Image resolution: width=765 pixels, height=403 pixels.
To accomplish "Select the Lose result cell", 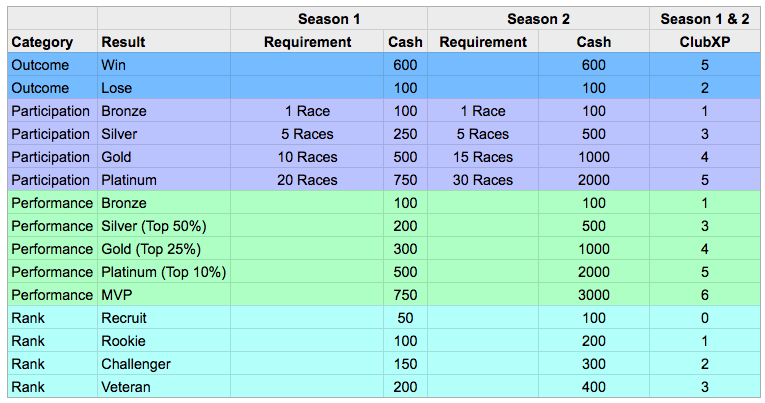I will click(116, 88).
